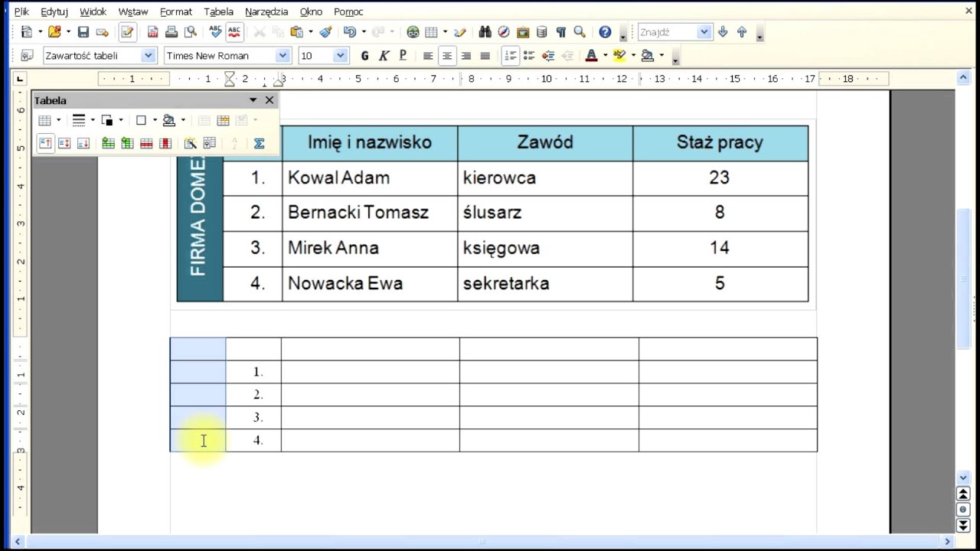This screenshot has height=551, width=980.
Task: Export directly as PDF
Action: pyautogui.click(x=153, y=32)
